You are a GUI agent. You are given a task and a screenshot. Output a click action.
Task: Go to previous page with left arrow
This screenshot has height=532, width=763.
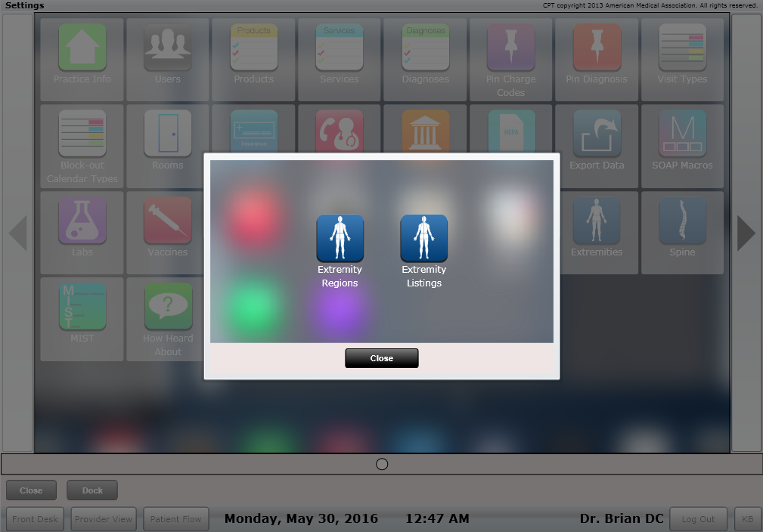17,234
